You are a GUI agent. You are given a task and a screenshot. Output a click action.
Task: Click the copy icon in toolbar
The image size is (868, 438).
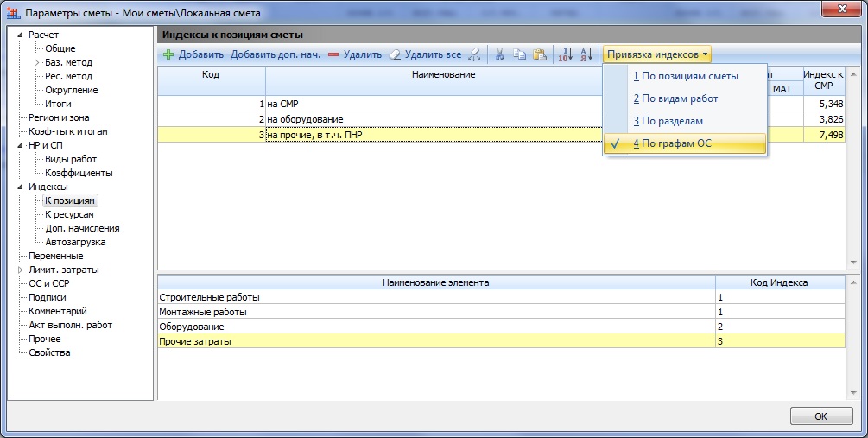click(519, 54)
